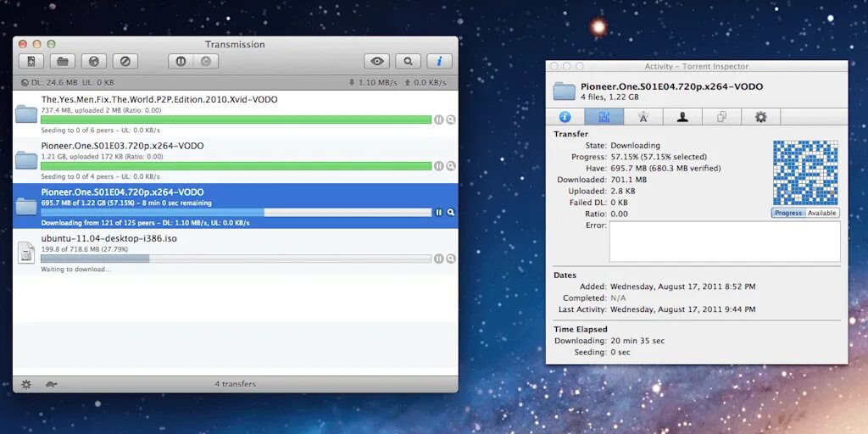Viewport: 868px width, 434px height.
Task: Click the '4 files, 1.22 GB' text in Inspector
Action: tap(609, 97)
